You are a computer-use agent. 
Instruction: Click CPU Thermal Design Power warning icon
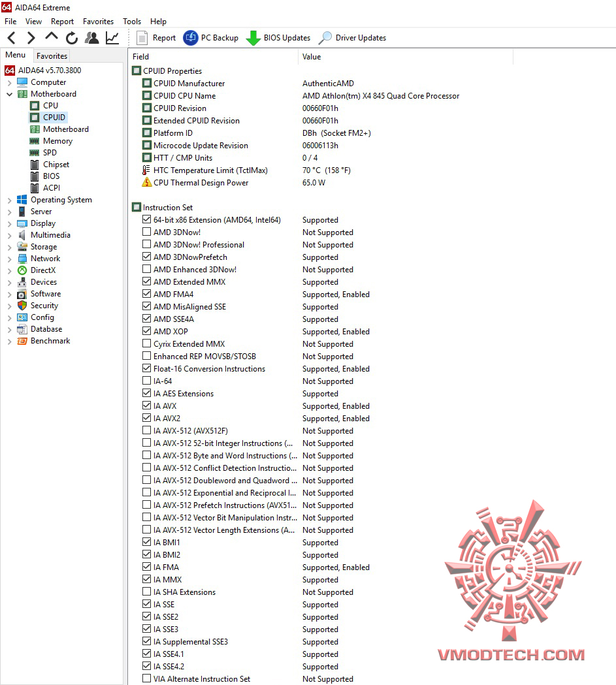(x=147, y=183)
